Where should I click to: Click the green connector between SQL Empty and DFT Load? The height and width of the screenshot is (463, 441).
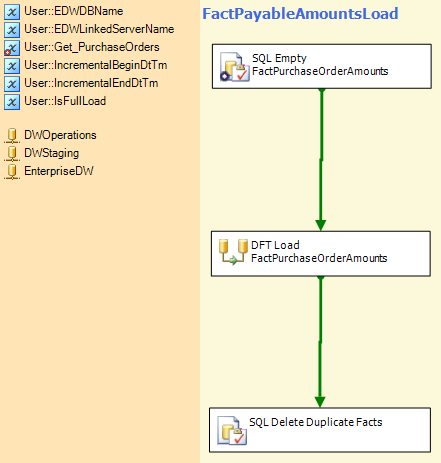click(321, 160)
